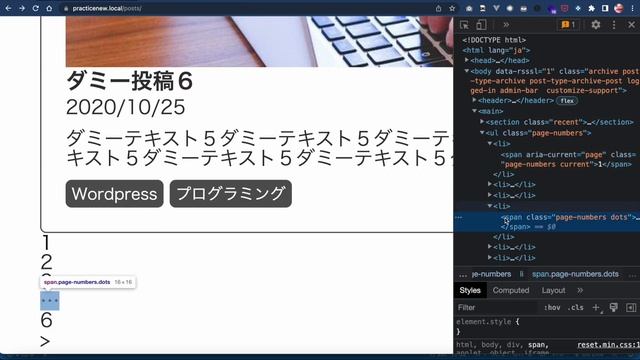Go back to the previous page
640x360 pixels.
[8, 8]
